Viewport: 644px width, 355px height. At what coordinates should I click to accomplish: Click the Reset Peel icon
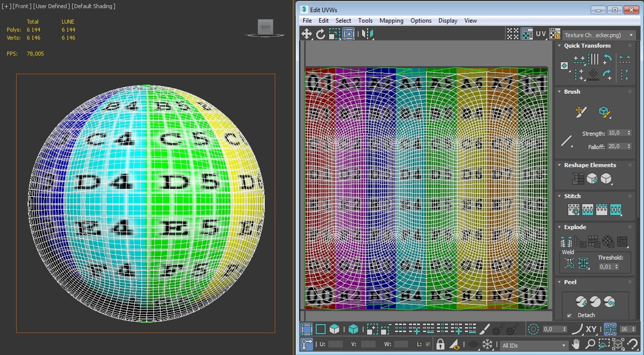(x=609, y=302)
